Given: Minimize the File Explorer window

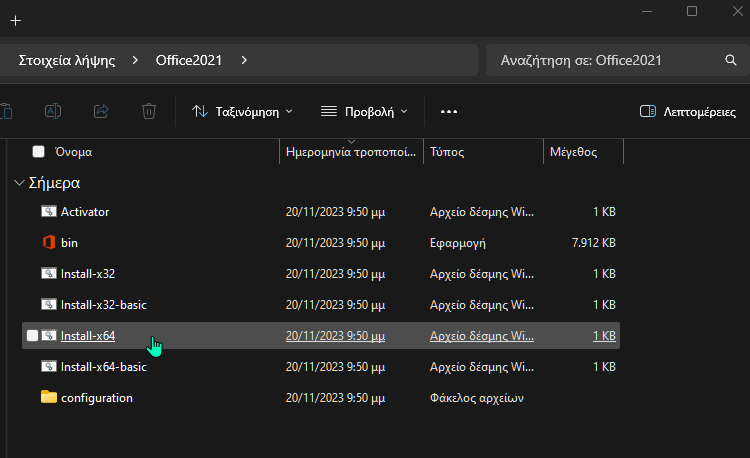Looking at the screenshot, I should coord(647,11).
